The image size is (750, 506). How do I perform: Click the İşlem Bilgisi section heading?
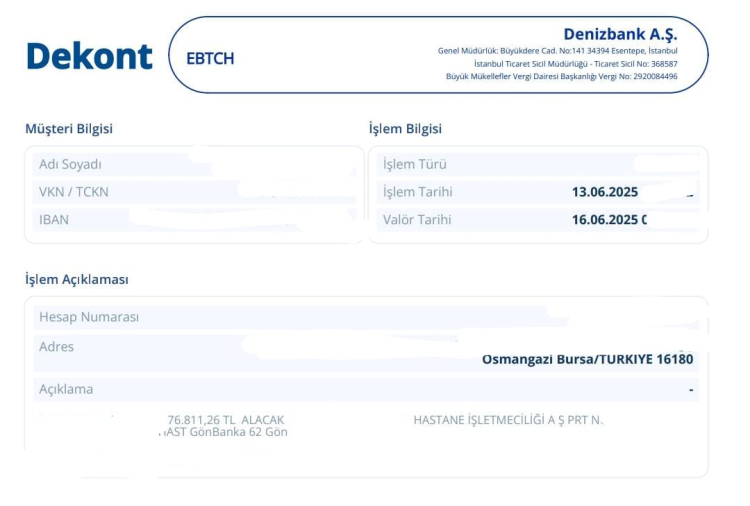tap(405, 129)
